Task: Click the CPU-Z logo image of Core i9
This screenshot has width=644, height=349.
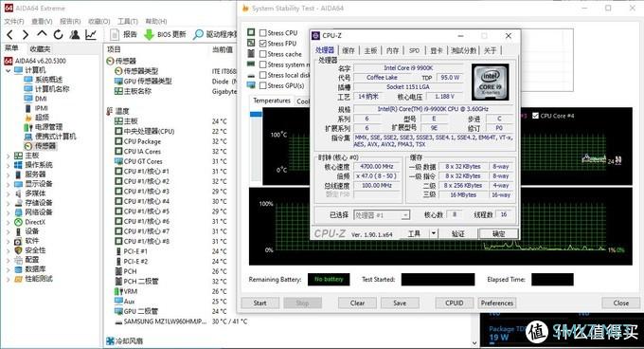Action: coord(490,83)
